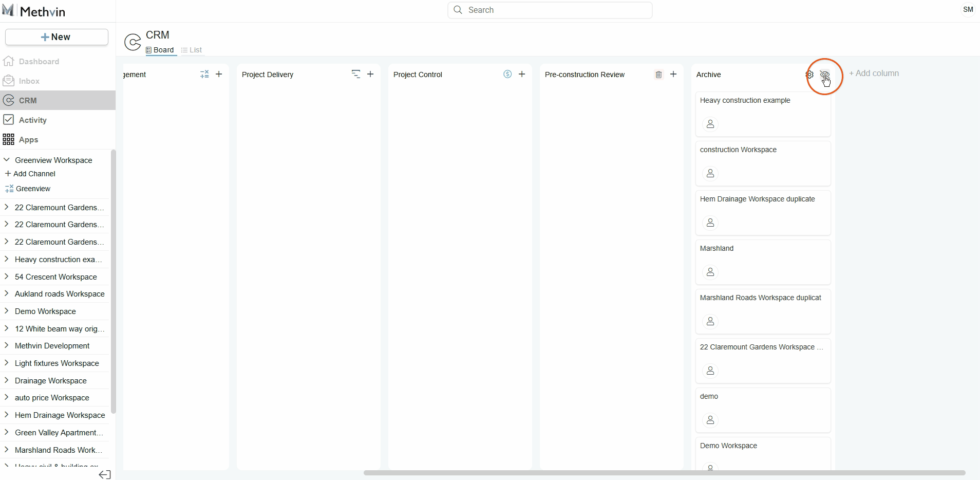Click the filter lines icon in Project Delivery
The image size is (980, 480).
[355, 74]
